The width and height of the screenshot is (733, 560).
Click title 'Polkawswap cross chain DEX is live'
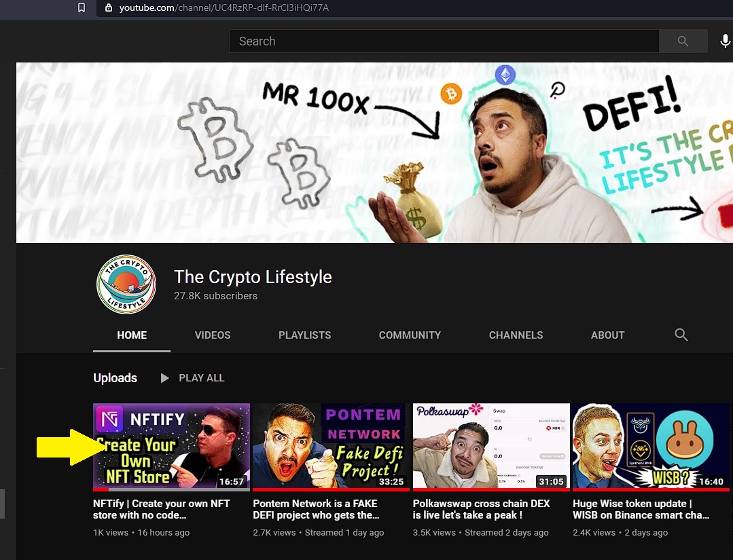[482, 509]
